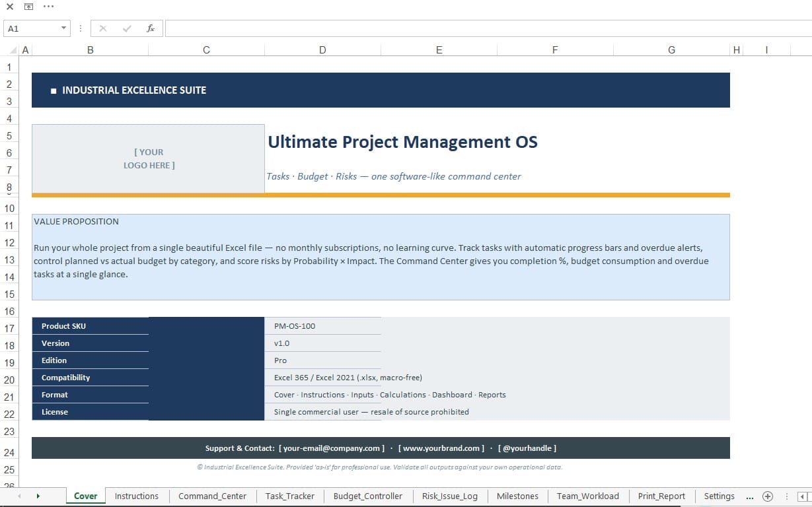Click the License label cell

pos(91,412)
